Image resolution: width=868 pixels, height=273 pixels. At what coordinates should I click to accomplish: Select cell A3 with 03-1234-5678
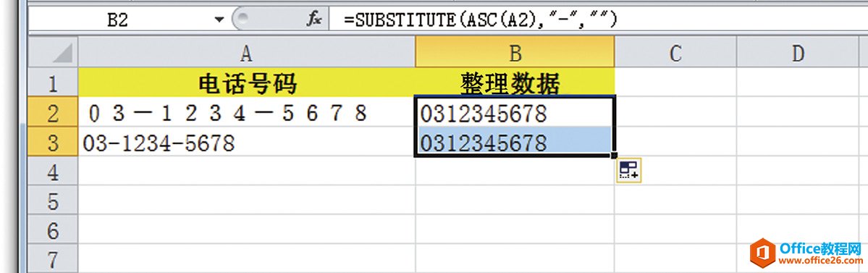(x=247, y=143)
